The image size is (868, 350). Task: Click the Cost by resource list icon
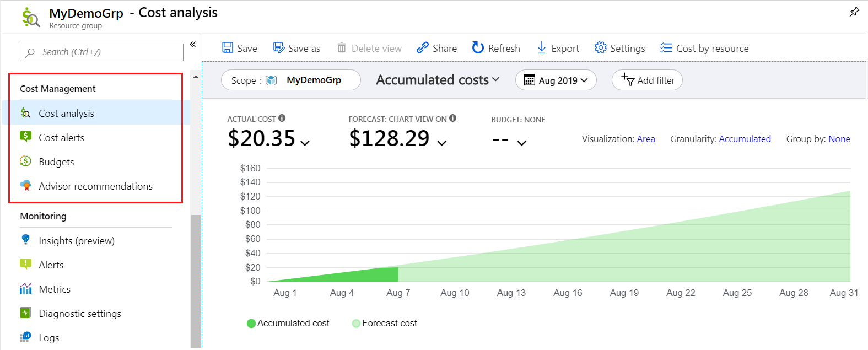[666, 48]
